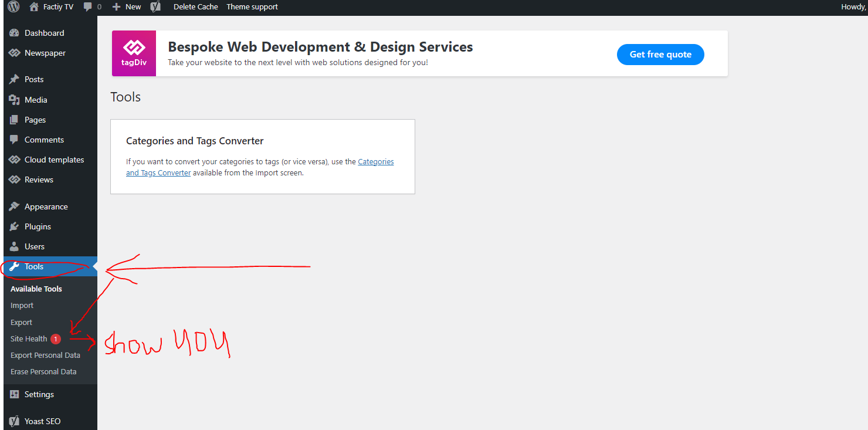Click the Pages icon in sidebar
Screen dimensions: 868x430
point(15,120)
